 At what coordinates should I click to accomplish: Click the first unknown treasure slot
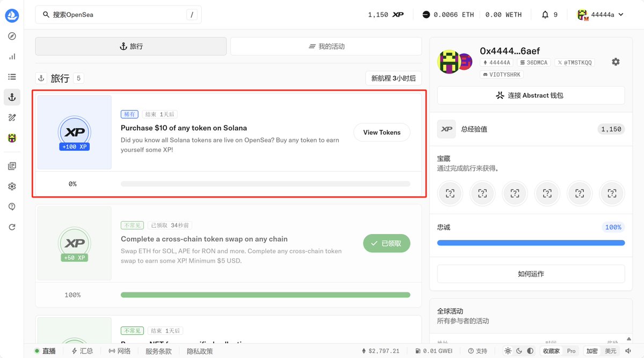click(450, 193)
